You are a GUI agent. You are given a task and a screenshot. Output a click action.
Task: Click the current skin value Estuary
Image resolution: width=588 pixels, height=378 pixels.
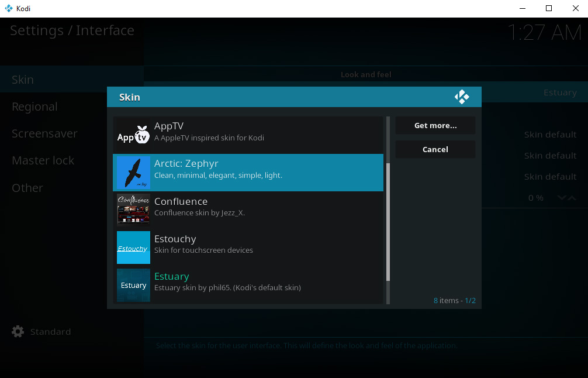point(560,92)
